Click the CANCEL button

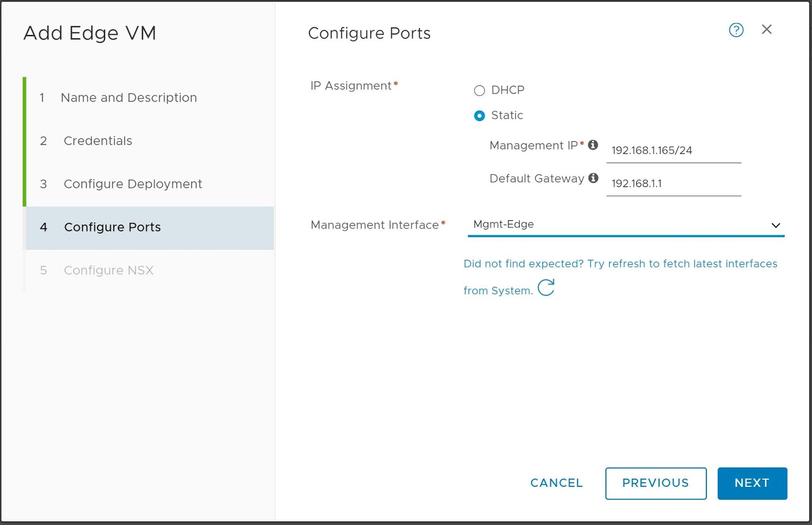(556, 483)
